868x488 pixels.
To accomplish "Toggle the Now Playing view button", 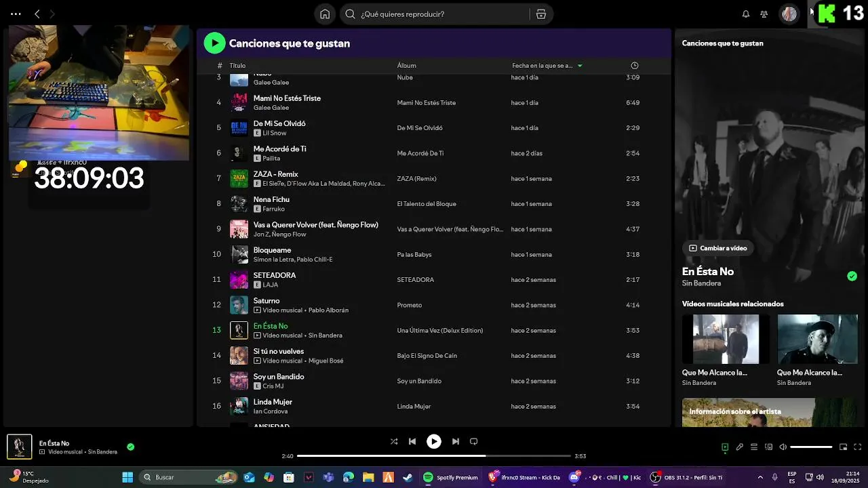I will coord(725,447).
